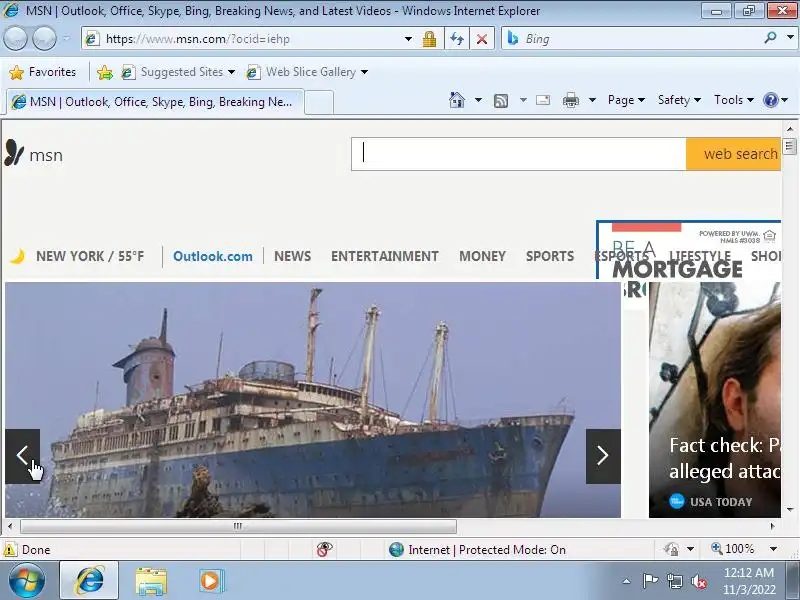Expand the zoom level dropdown arrow
Screen dimensions: 800x600
pyautogui.click(x=773, y=549)
